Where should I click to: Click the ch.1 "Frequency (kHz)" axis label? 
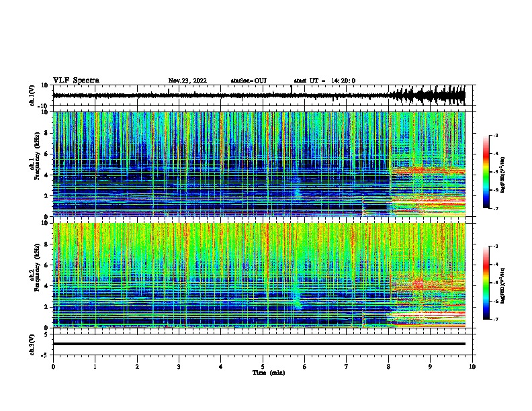click(x=37, y=156)
